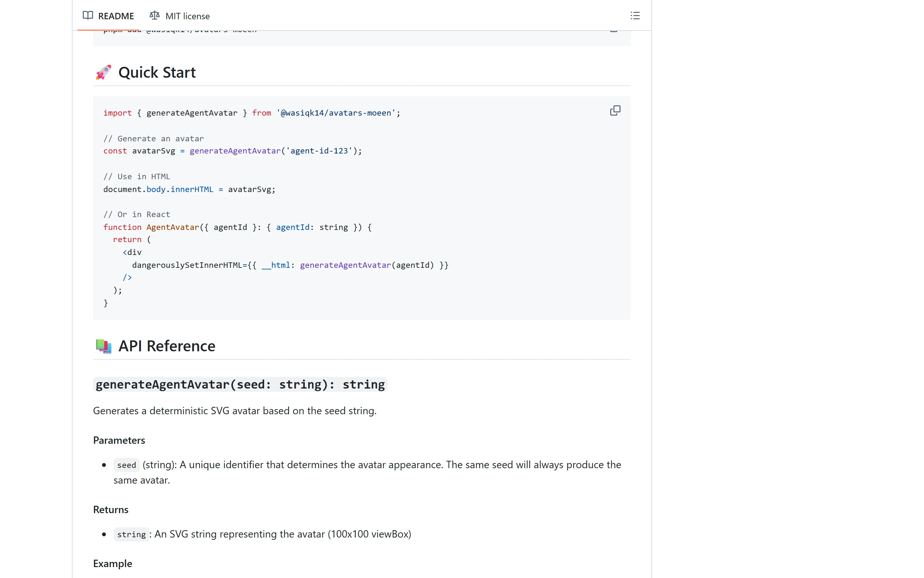This screenshot has height=578, width=924.
Task: Click the import generateAgentAvatar code line
Action: pyautogui.click(x=252, y=113)
